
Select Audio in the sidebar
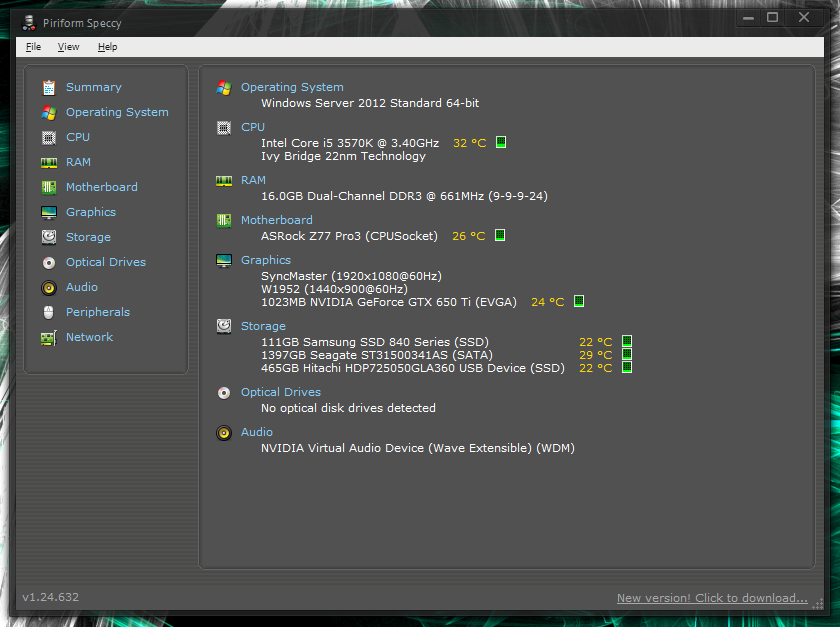point(82,287)
